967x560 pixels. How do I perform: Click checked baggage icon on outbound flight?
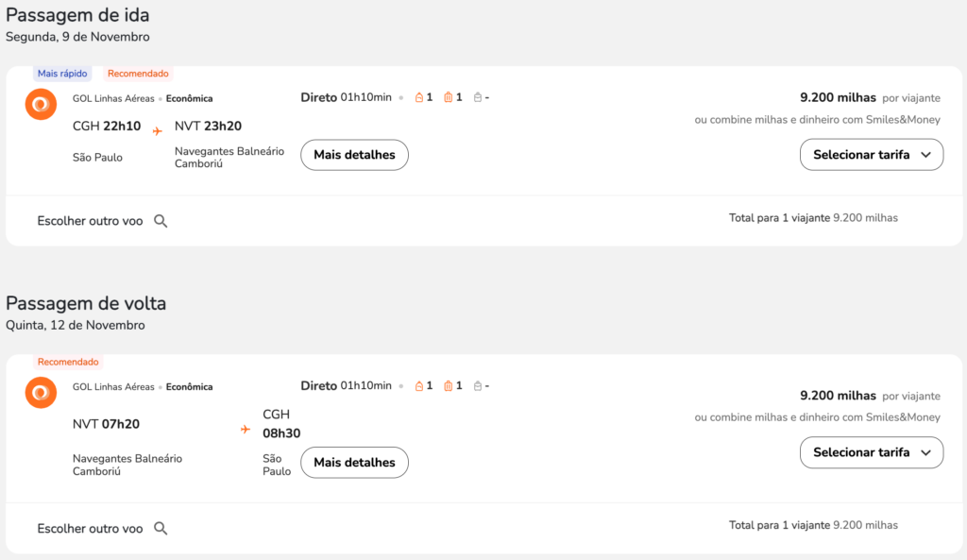click(477, 97)
